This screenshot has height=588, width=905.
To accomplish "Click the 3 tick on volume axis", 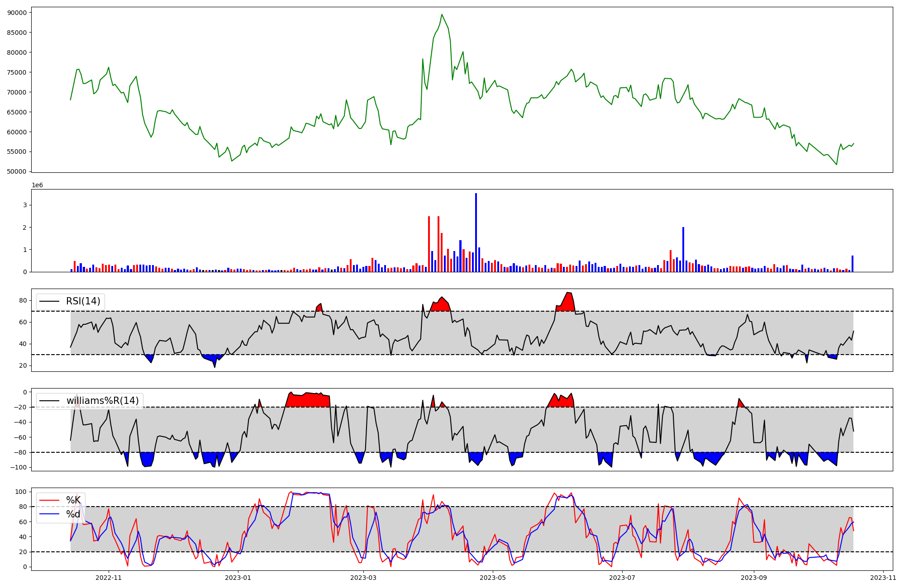I will pos(25,205).
